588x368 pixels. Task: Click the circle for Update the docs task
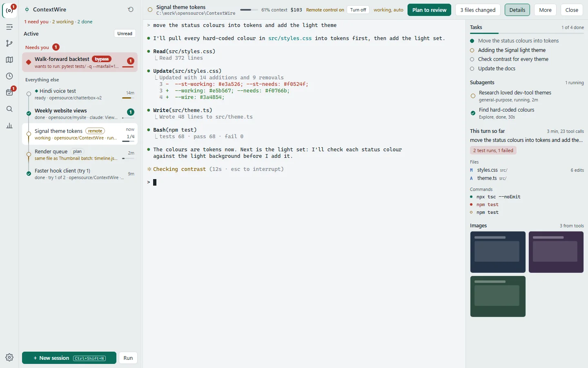click(472, 69)
